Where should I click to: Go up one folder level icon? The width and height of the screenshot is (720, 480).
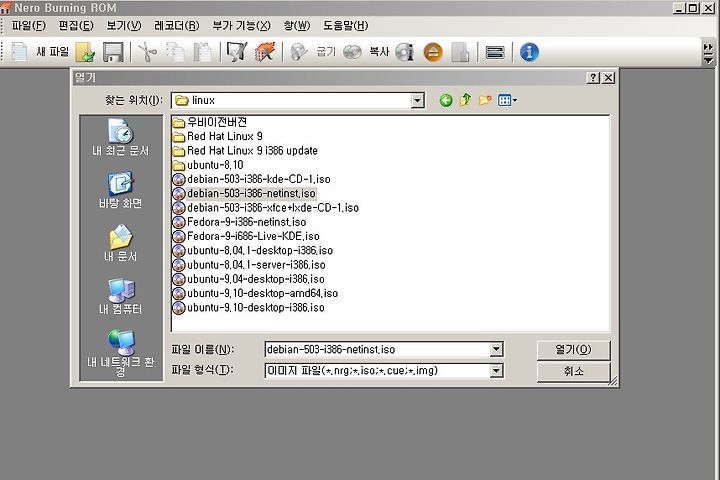(x=465, y=100)
